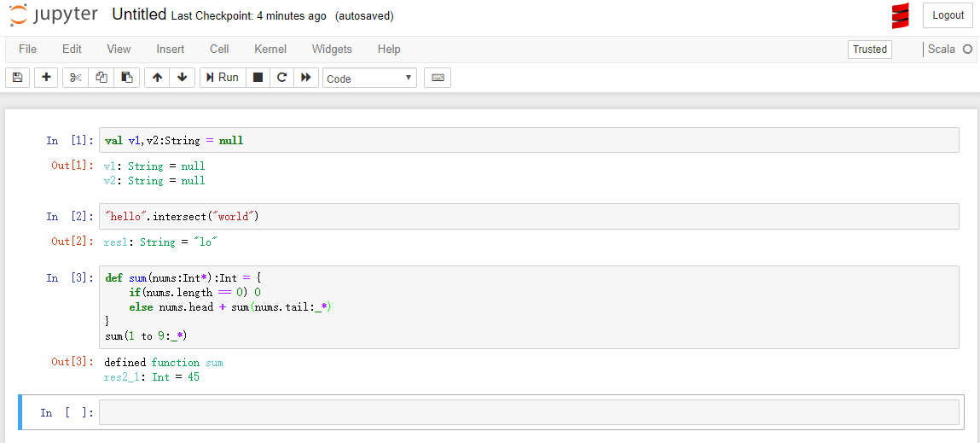
Task: Cut selected cells with scissors icon
Action: click(x=76, y=78)
